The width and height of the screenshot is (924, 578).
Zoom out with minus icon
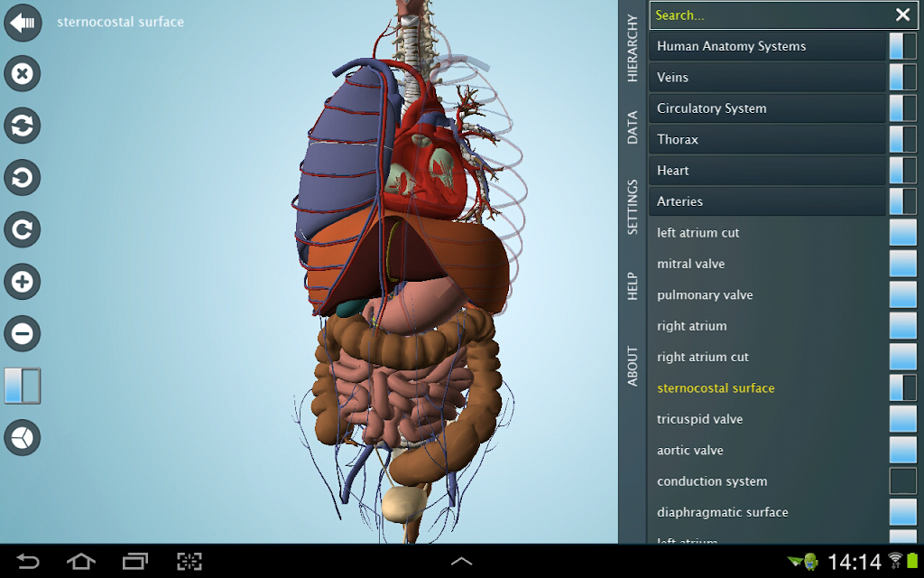(23, 333)
